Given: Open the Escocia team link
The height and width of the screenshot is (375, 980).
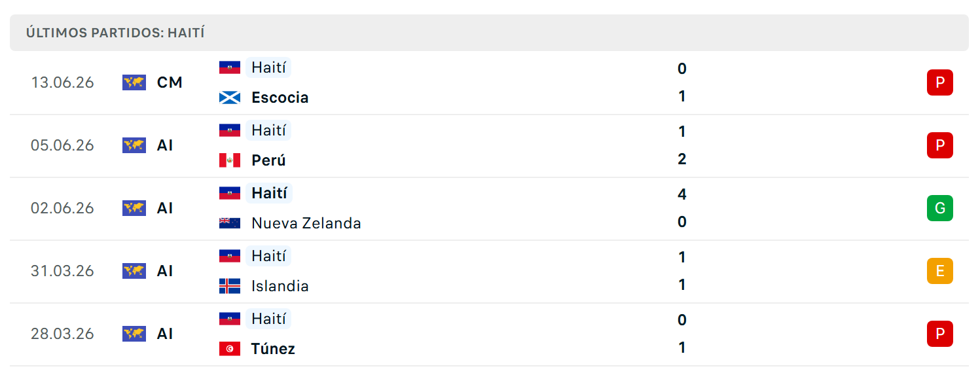Looking at the screenshot, I should (x=280, y=98).
